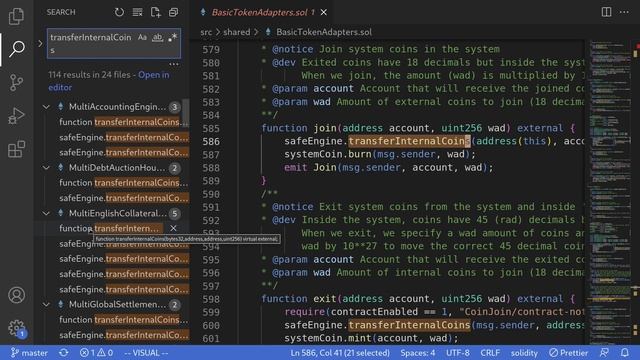Collapse the MultiDebtAuctionHouse file results

(x=46, y=168)
